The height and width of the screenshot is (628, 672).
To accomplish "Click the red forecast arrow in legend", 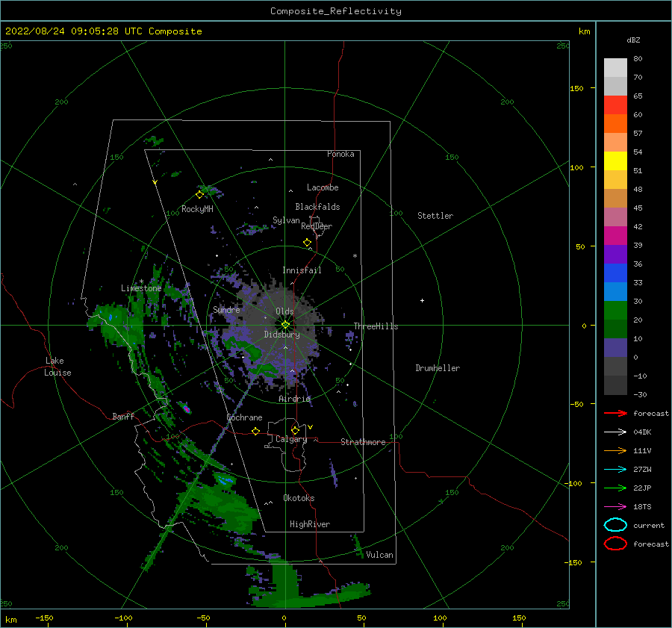I will click(x=615, y=413).
